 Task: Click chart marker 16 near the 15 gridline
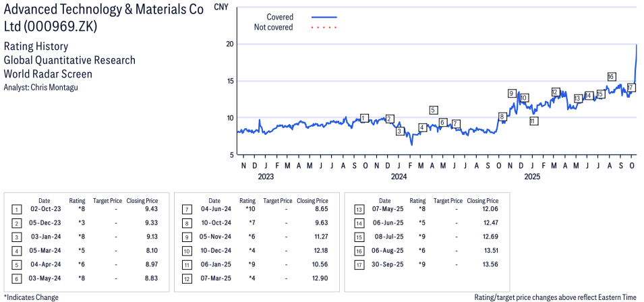click(612, 77)
